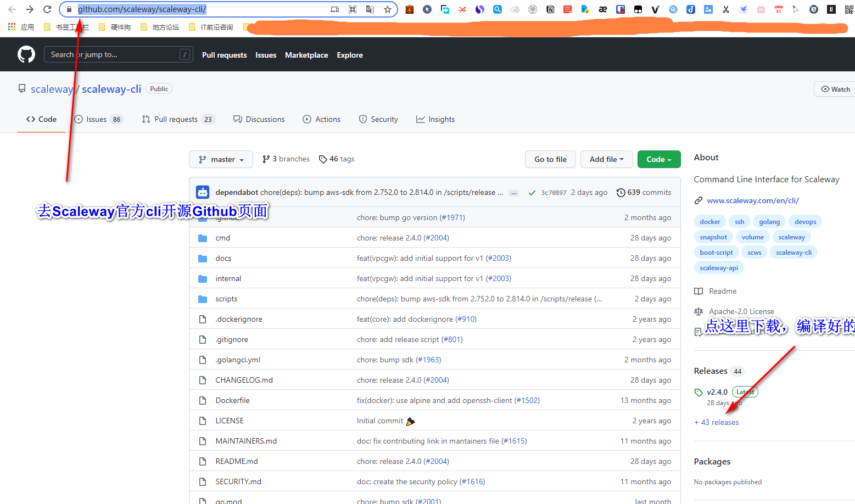Image resolution: width=855 pixels, height=504 pixels.
Task: Open the scaleway-cli repository name link
Action: pyautogui.click(x=111, y=89)
